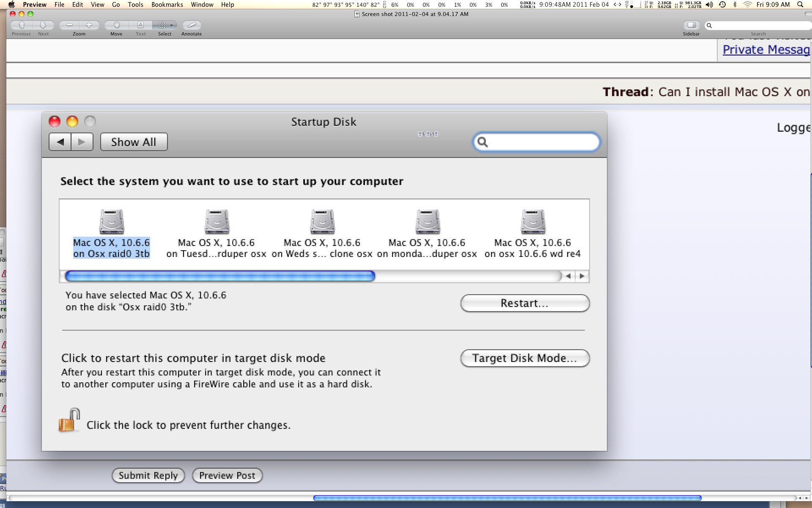Screen dimensions: 812x508
Task: Open the View menu
Action: pyautogui.click(x=98, y=5)
